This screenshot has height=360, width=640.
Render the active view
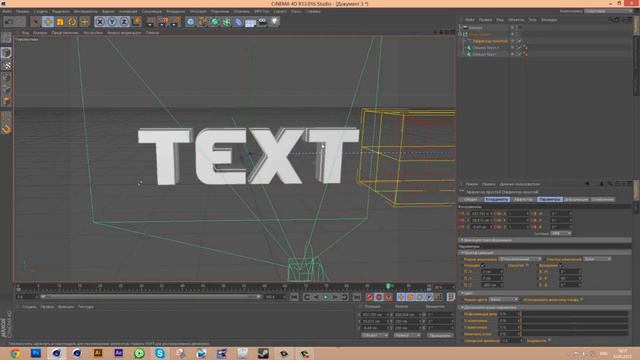pyautogui.click(x=151, y=22)
